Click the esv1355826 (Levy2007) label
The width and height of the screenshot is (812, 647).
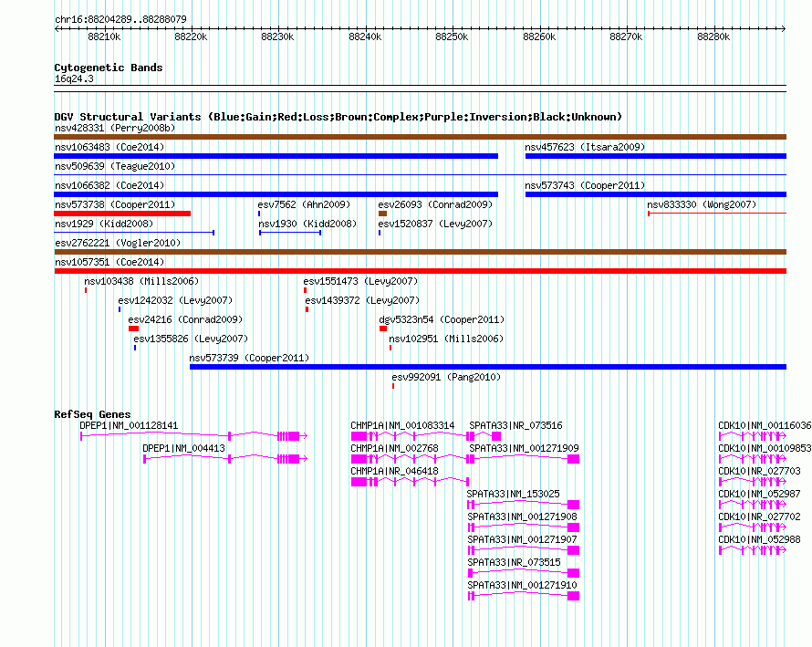click(191, 339)
